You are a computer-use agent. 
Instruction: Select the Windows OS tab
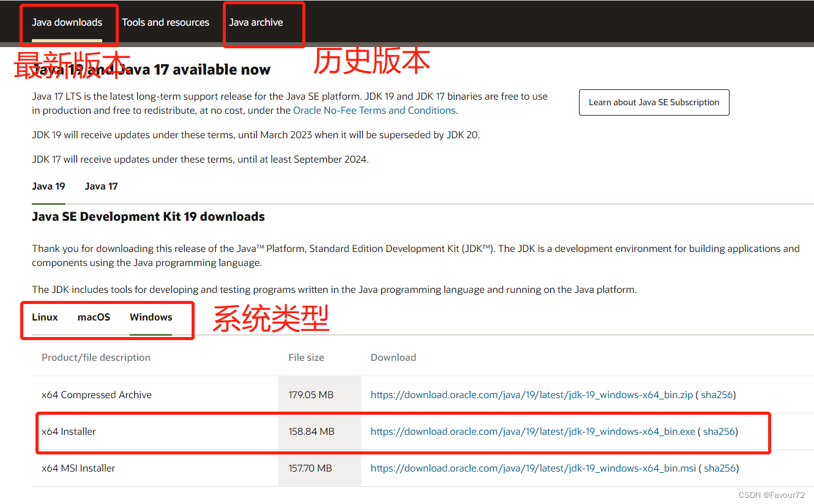click(x=151, y=317)
